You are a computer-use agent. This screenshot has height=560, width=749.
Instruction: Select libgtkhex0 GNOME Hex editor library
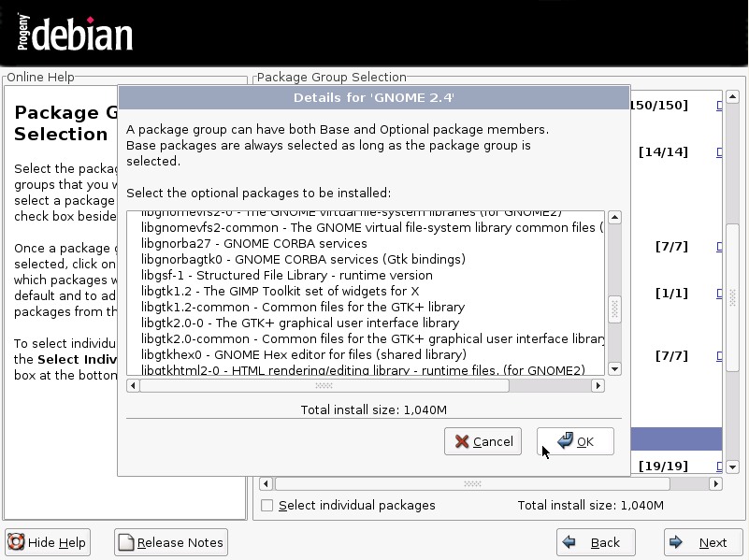303,354
